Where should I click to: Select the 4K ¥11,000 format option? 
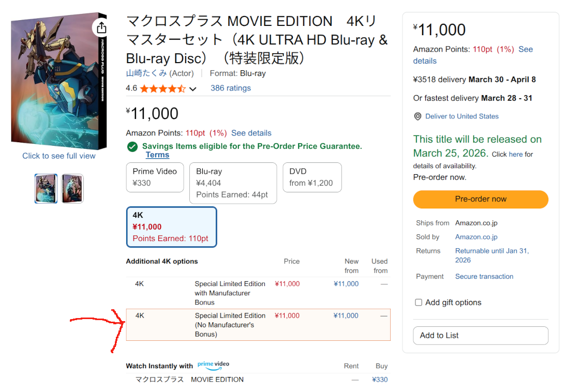[x=171, y=227]
